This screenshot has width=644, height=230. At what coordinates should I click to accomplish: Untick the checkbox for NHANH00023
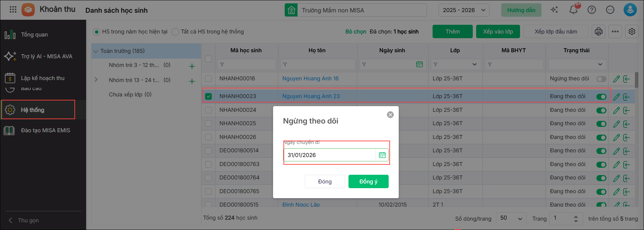(x=208, y=96)
